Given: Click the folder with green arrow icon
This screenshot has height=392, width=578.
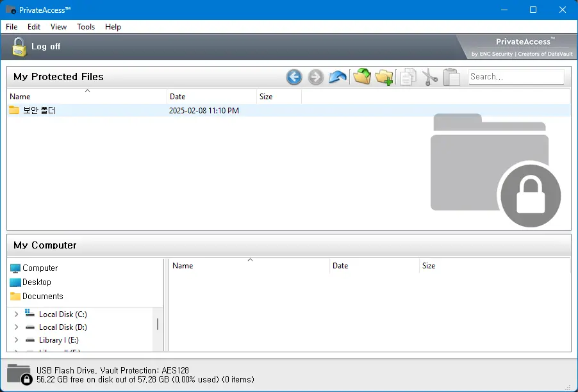Looking at the screenshot, I should point(362,76).
